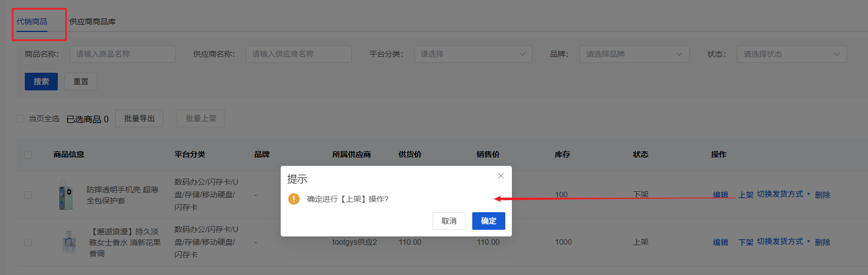
Task: Click the 状态 column header in the table
Action: click(x=641, y=154)
